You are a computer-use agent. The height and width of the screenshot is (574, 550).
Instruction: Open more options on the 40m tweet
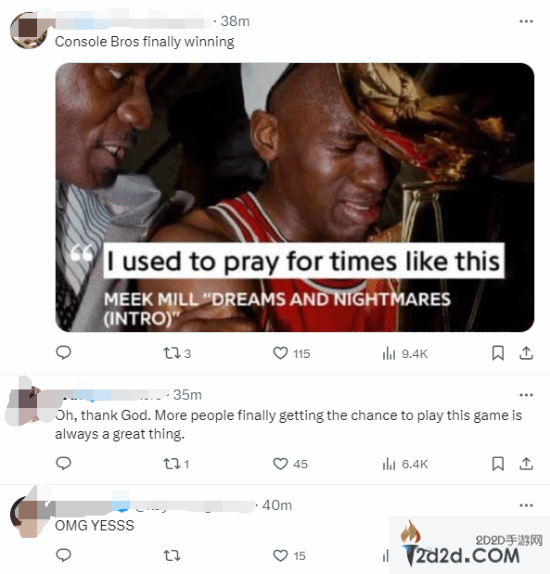click(526, 506)
